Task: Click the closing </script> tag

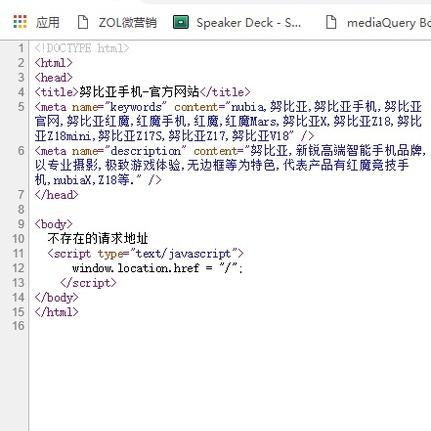Action: point(88,283)
